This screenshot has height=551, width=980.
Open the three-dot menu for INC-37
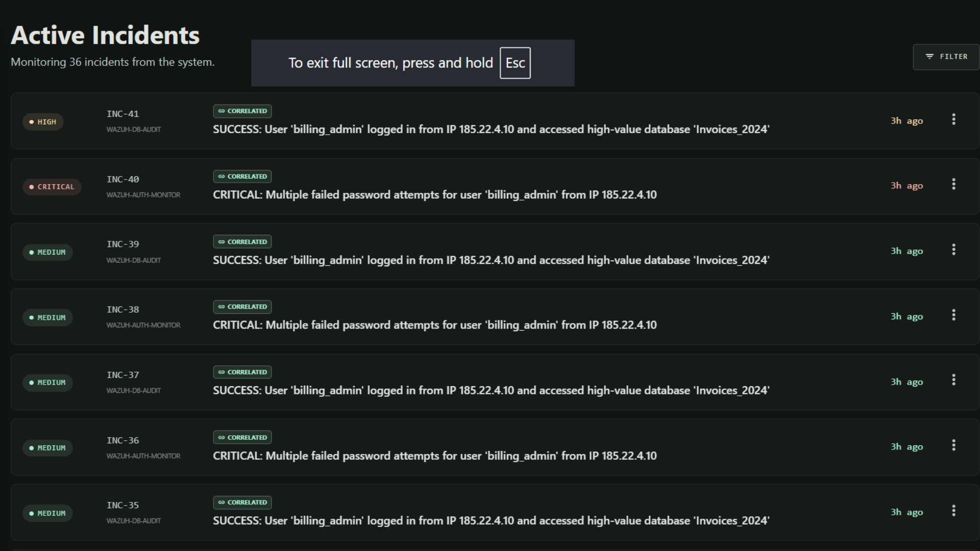(953, 380)
